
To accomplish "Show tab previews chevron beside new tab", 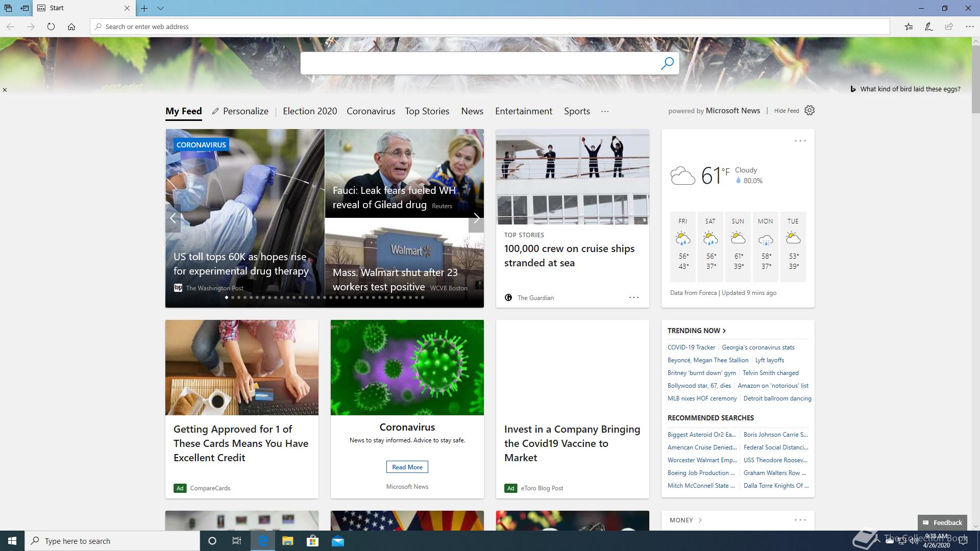I will (160, 8).
